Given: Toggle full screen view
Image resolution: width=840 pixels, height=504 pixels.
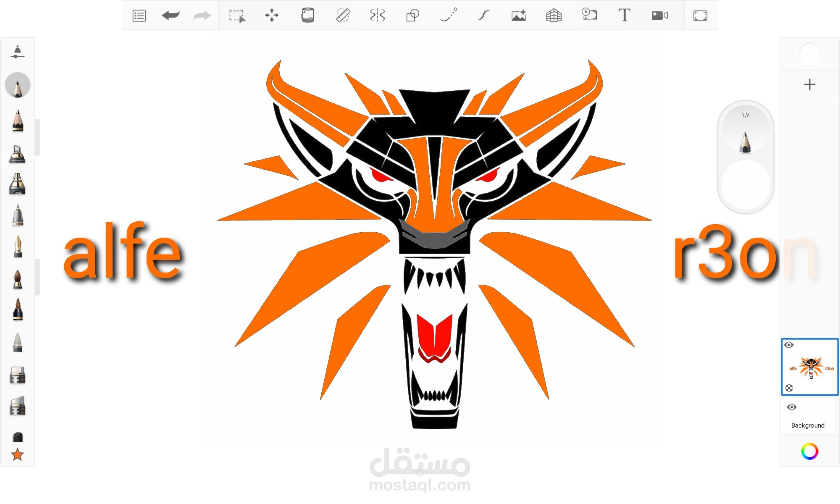Looking at the screenshot, I should click(700, 16).
